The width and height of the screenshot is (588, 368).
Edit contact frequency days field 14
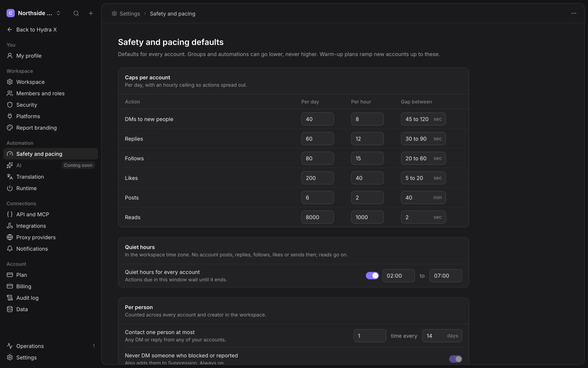coord(442,336)
